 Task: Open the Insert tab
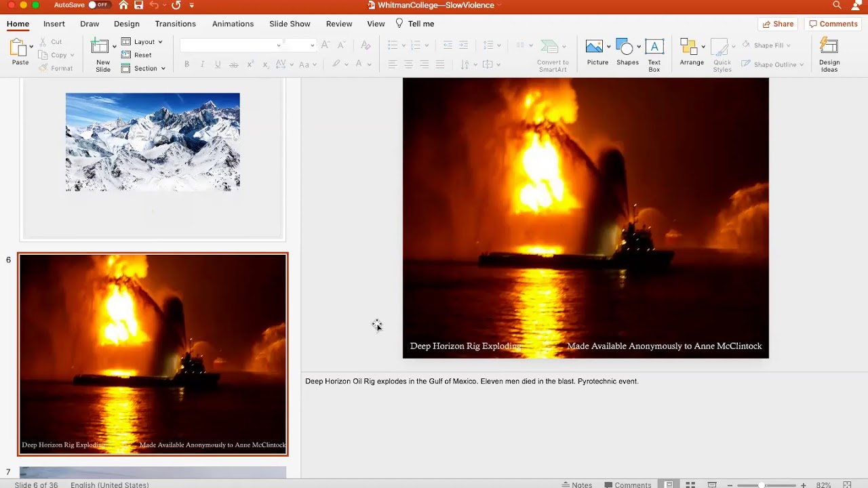[x=54, y=24]
